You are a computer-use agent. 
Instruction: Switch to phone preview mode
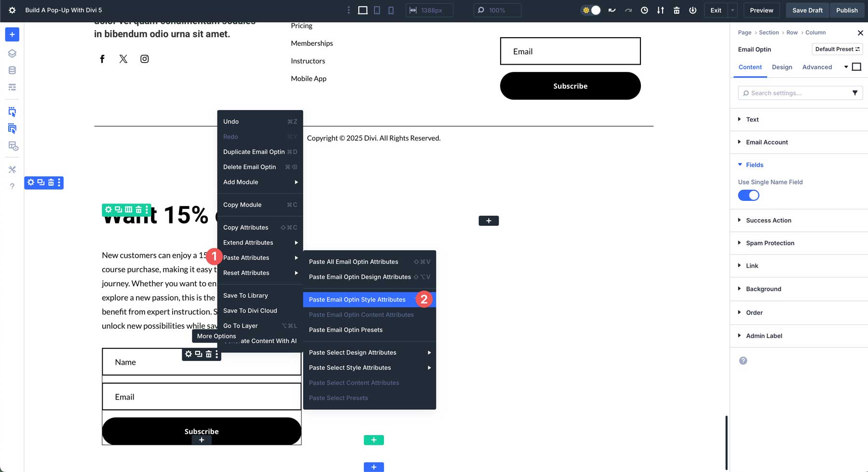coord(391,10)
